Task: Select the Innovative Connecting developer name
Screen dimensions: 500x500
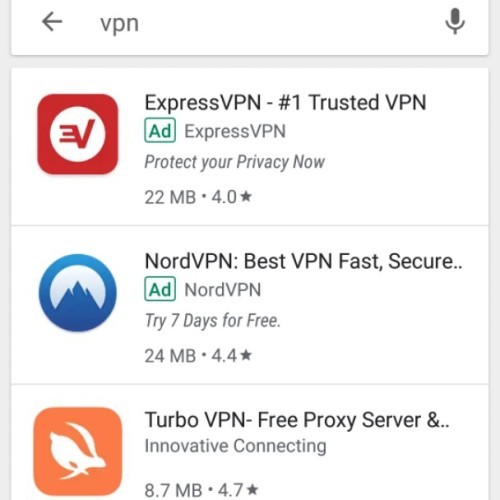Action: click(x=235, y=446)
